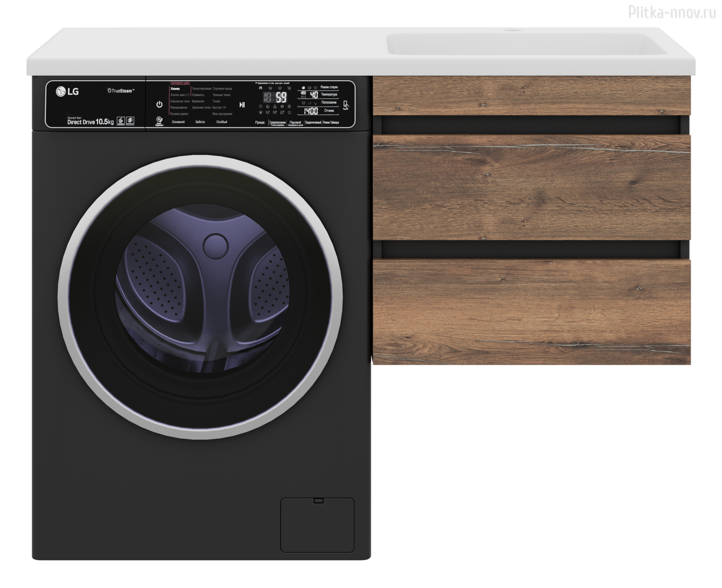Viewport: 722px width, 588px height.
Task: Click the LG logo
Action: (67, 92)
